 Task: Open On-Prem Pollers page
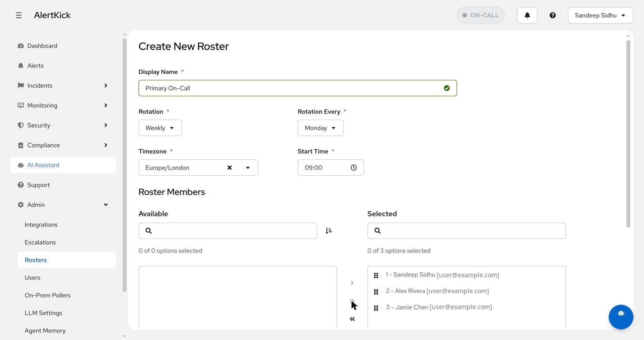tap(48, 295)
